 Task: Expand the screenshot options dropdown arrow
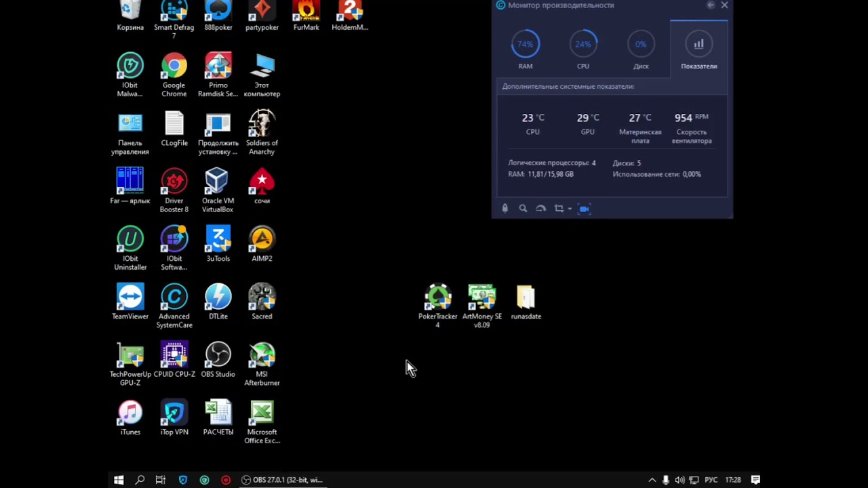[x=570, y=209]
